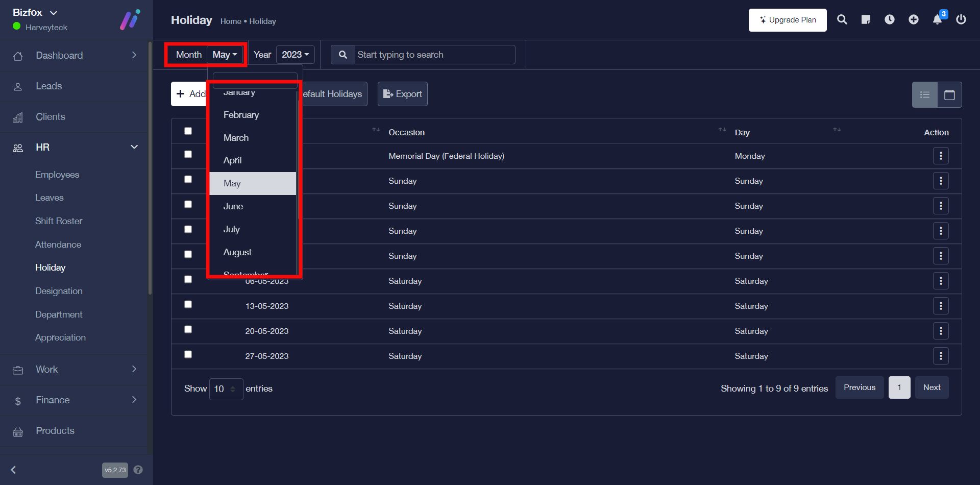Open the entries-per-page selector showing 10

pos(226,389)
